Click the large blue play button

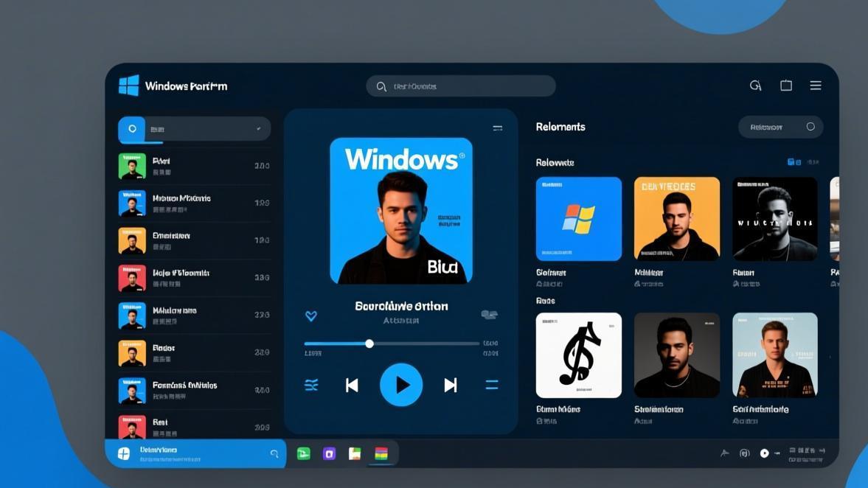(x=401, y=385)
